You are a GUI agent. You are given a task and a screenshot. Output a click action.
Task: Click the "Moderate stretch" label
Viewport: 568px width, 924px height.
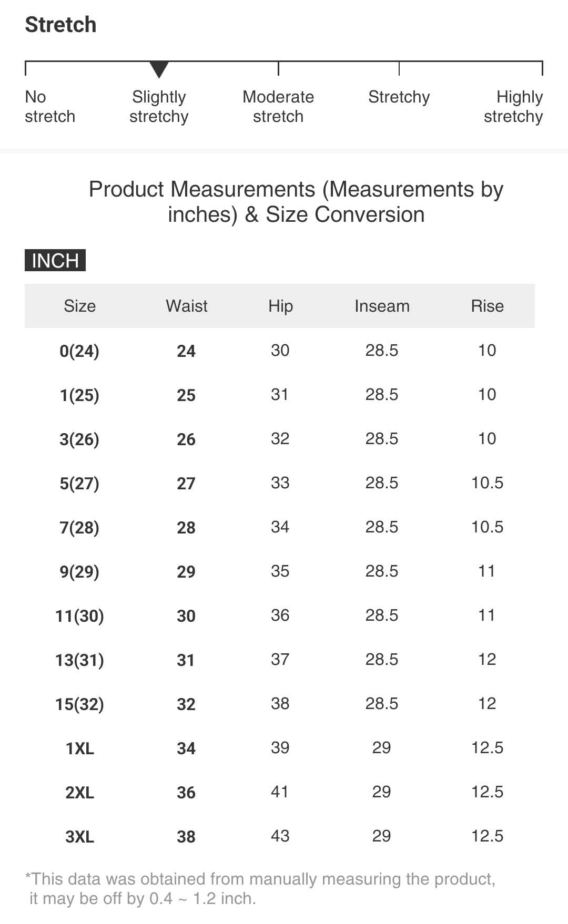[x=278, y=107]
